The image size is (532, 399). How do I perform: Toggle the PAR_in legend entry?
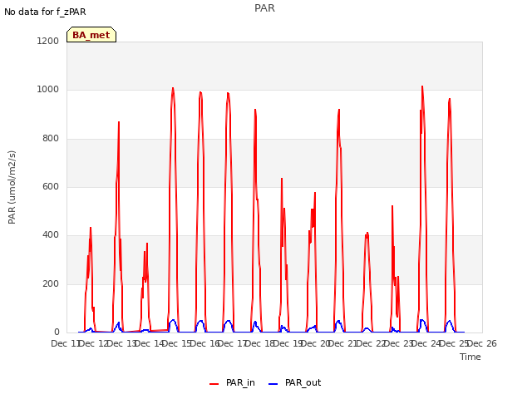click(232, 382)
